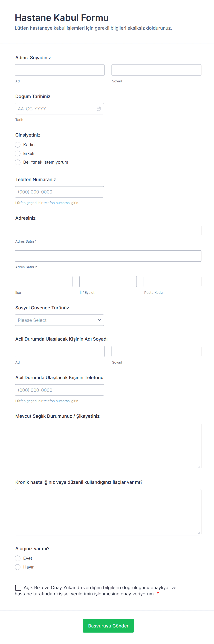Select Evet for allergy question
This screenshot has height=644, width=214.
[x=17, y=558]
